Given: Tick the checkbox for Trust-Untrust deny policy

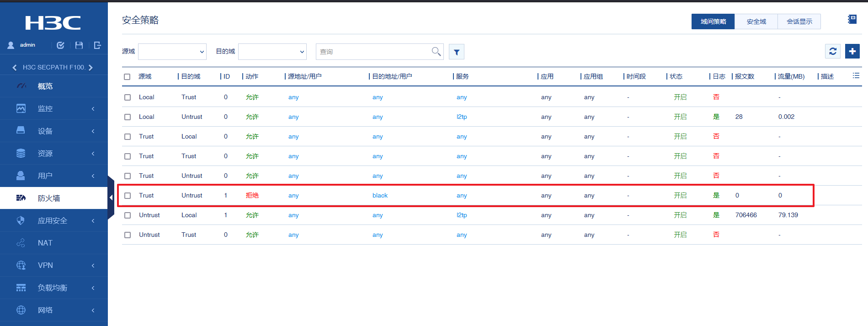Looking at the screenshot, I should coord(128,196).
